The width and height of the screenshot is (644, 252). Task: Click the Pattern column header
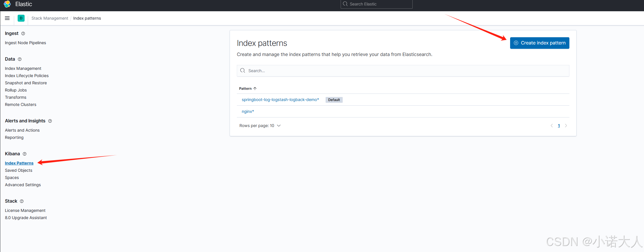(245, 89)
